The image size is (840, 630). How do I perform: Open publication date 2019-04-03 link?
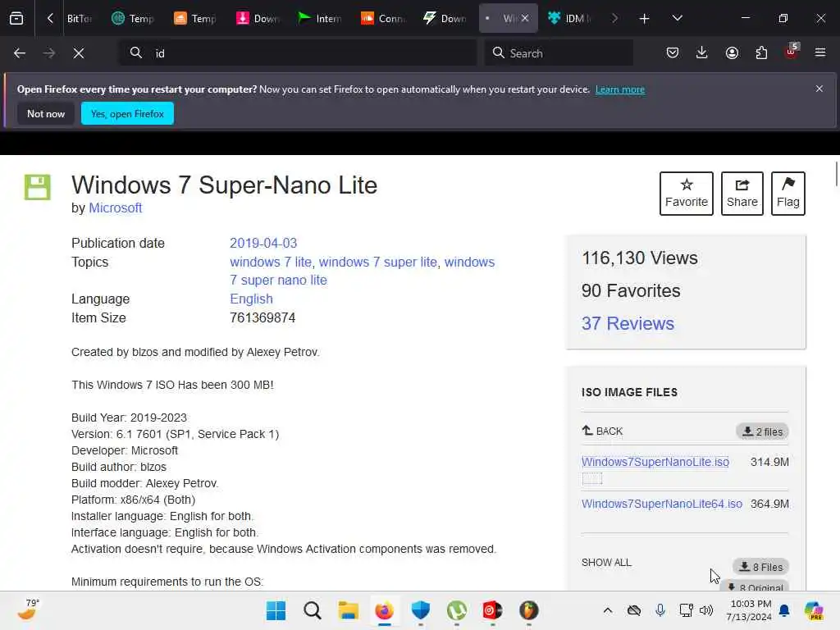point(263,243)
